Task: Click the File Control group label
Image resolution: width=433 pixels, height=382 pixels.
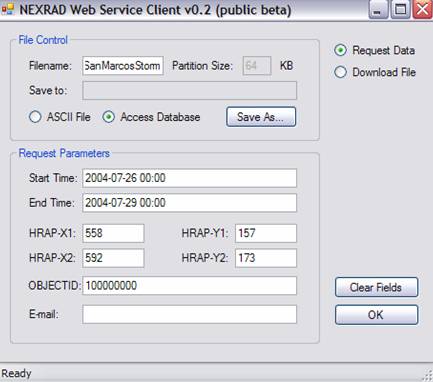Action: coord(43,40)
